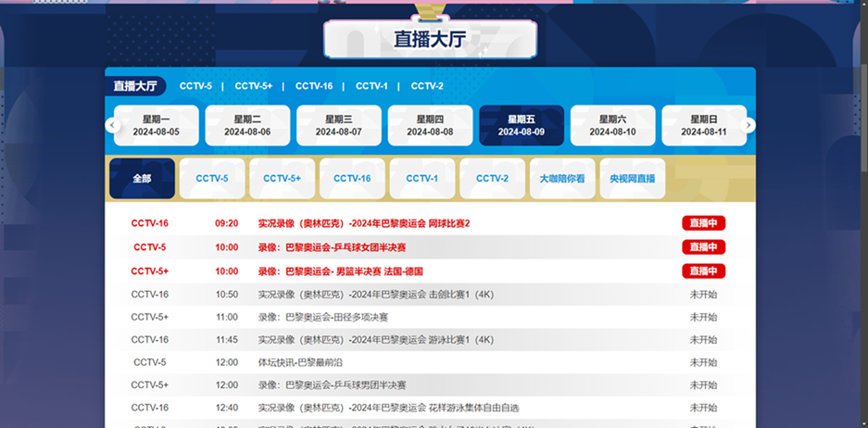This screenshot has height=428, width=868.
Task: Watch live men's basketball France-Germany badge
Action: 703,271
